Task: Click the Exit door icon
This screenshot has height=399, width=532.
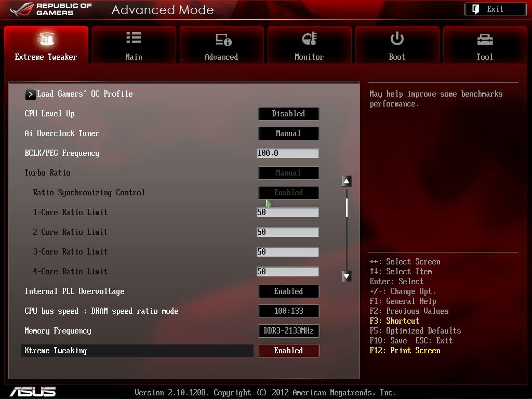Action: point(476,9)
